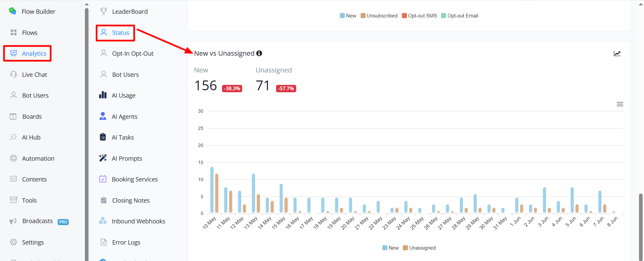Click the AI Agents person icon

coord(103,116)
